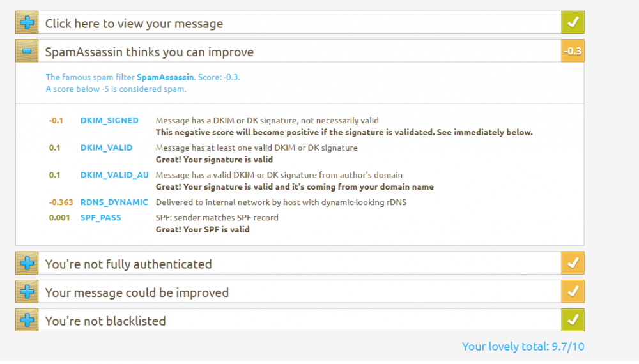This screenshot has width=639, height=364.
Task: Open the DKIM_VALID rule link
Action: pos(106,148)
